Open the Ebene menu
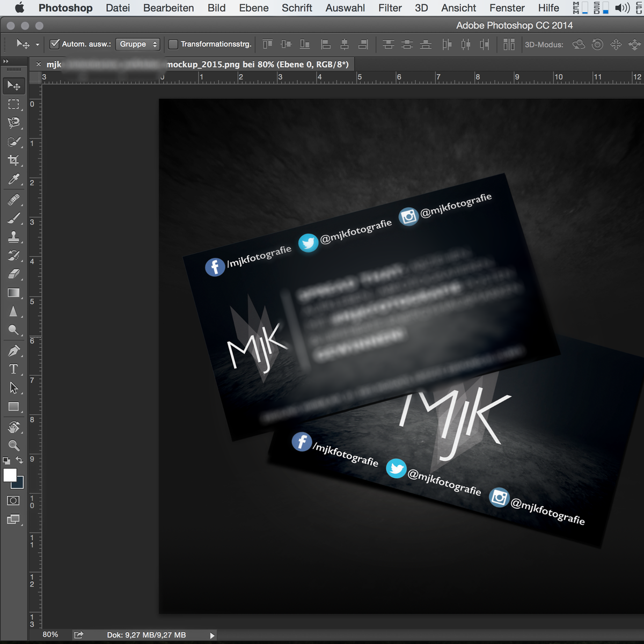 [x=254, y=8]
